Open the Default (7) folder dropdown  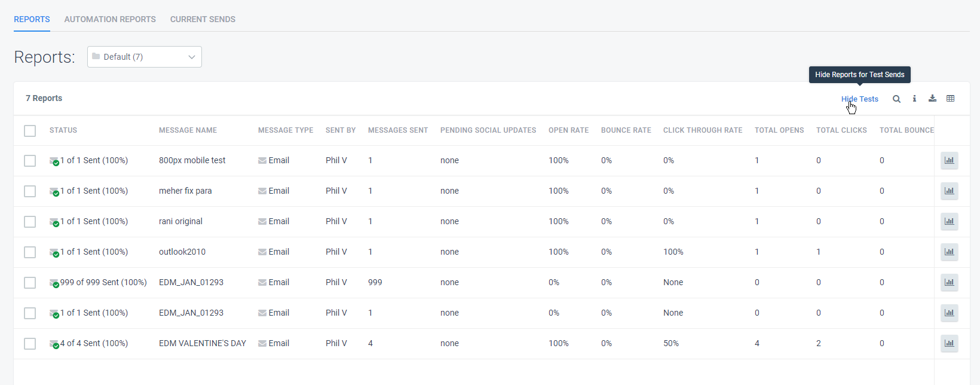(145, 57)
